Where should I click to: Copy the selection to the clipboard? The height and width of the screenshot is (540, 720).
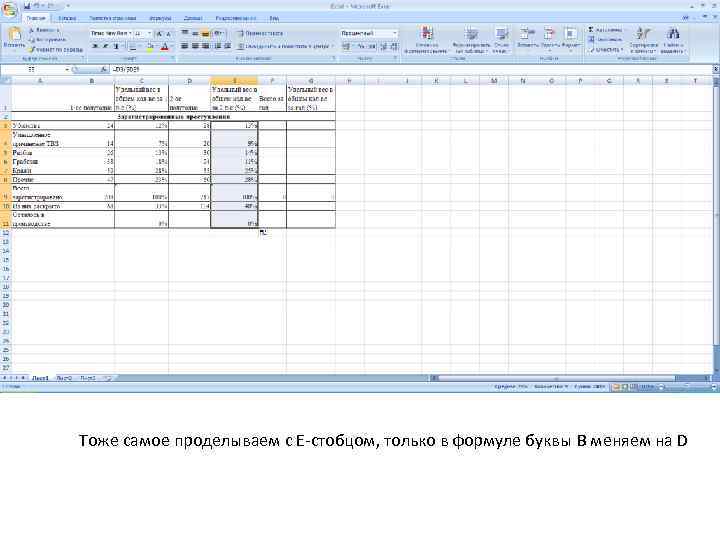click(x=47, y=40)
